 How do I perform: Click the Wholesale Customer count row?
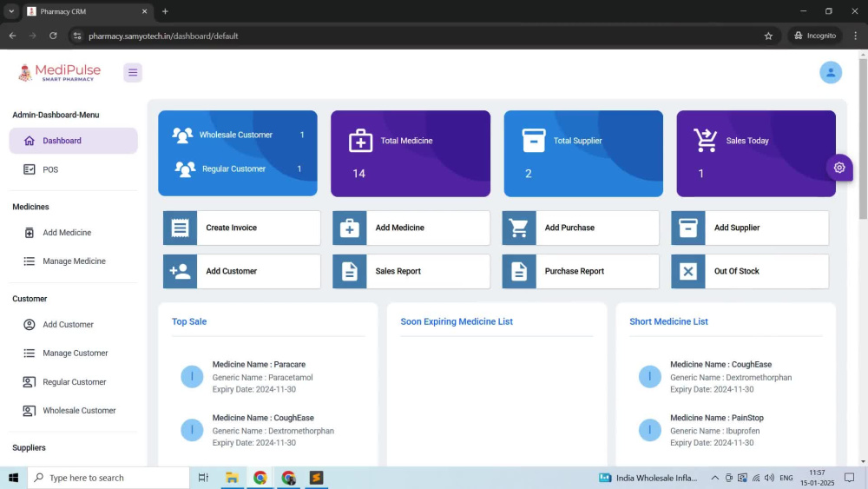[x=238, y=135]
